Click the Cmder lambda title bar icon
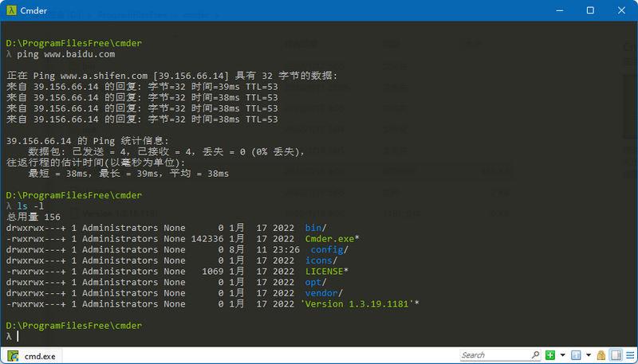This screenshot has width=638, height=364. click(x=11, y=10)
